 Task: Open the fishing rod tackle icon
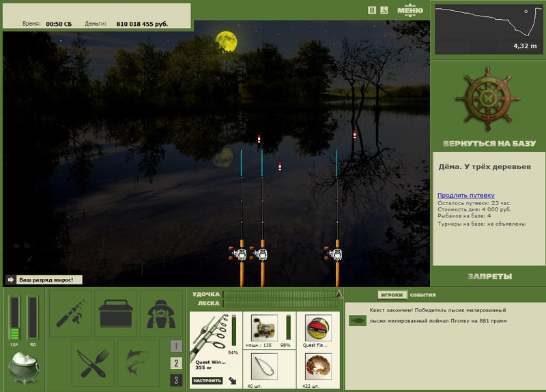[x=71, y=314]
